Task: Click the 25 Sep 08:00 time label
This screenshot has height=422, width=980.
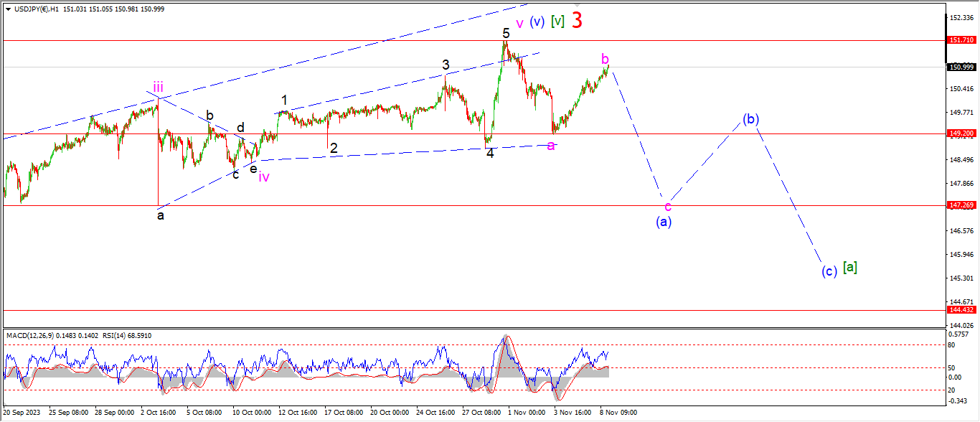Action: pos(68,413)
